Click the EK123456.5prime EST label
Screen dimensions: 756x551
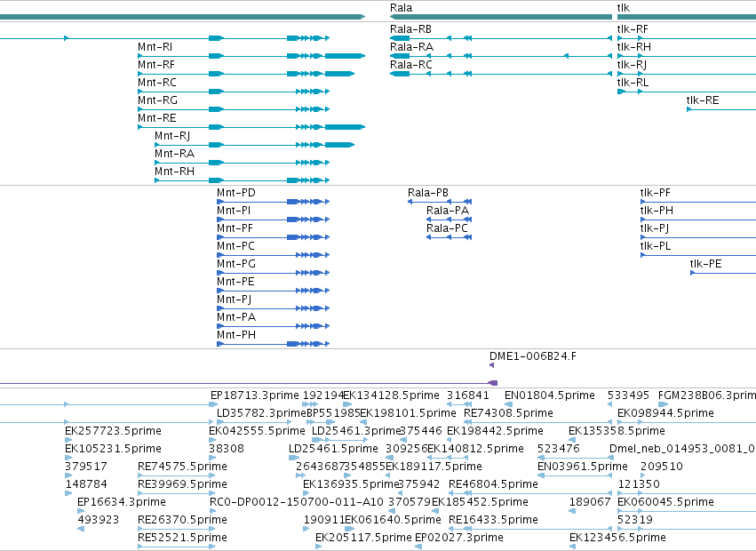pyautogui.click(x=617, y=538)
